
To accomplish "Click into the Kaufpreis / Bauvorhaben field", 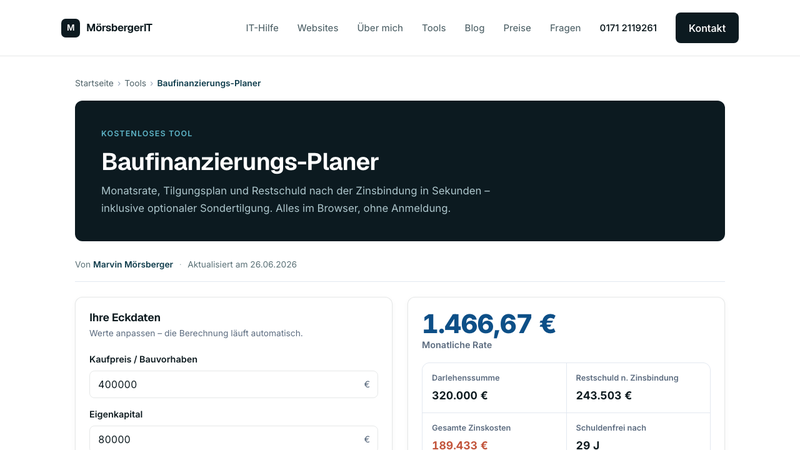I will (x=234, y=384).
